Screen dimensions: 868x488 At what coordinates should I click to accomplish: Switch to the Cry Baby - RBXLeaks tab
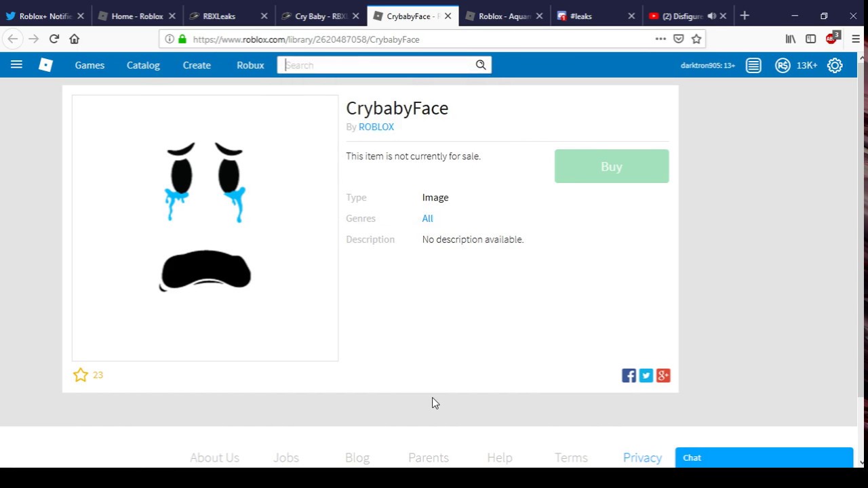pyautogui.click(x=321, y=16)
